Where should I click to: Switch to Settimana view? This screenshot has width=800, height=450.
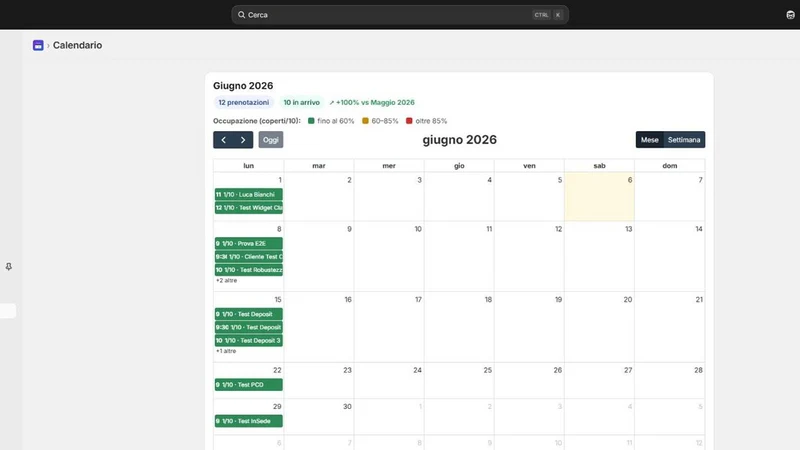pyautogui.click(x=684, y=140)
